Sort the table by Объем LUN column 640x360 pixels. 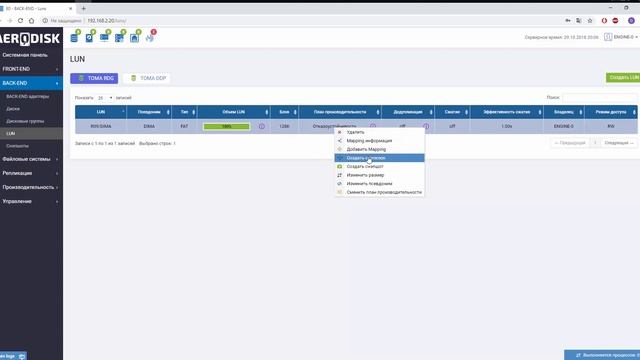233,112
